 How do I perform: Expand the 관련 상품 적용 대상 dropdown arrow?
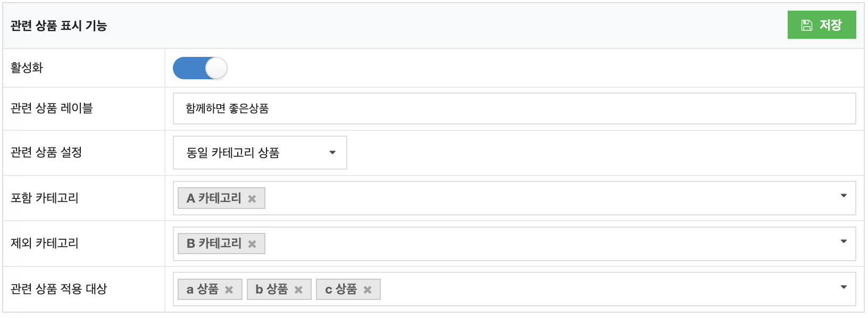pos(844,287)
